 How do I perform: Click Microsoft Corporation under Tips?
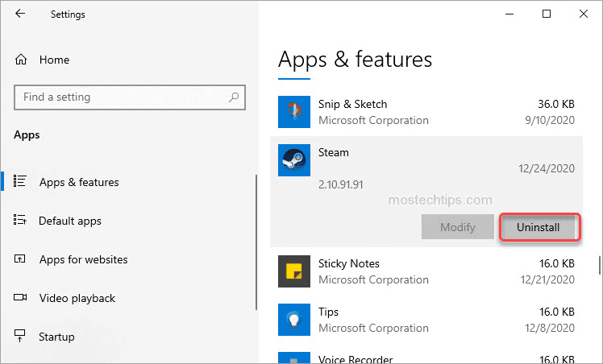(373, 329)
